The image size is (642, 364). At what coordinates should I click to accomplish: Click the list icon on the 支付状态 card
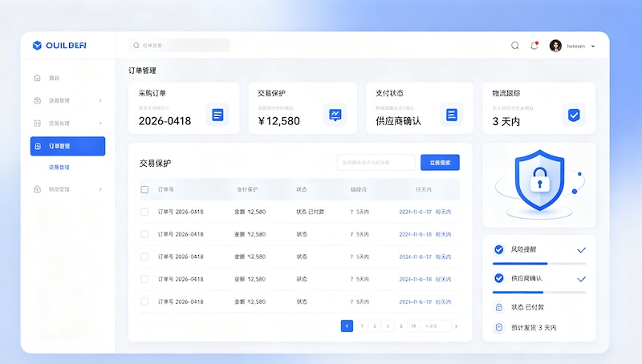pyautogui.click(x=452, y=115)
